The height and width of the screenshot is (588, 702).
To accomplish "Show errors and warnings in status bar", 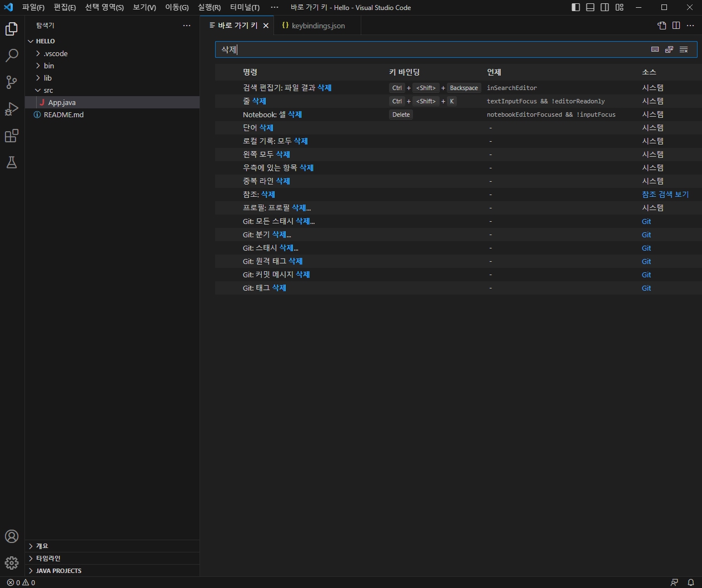I will click(21, 582).
